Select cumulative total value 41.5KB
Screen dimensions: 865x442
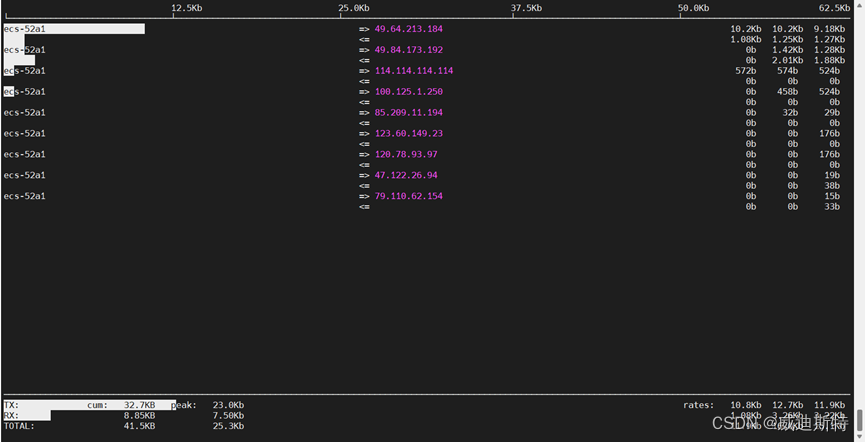[140, 426]
